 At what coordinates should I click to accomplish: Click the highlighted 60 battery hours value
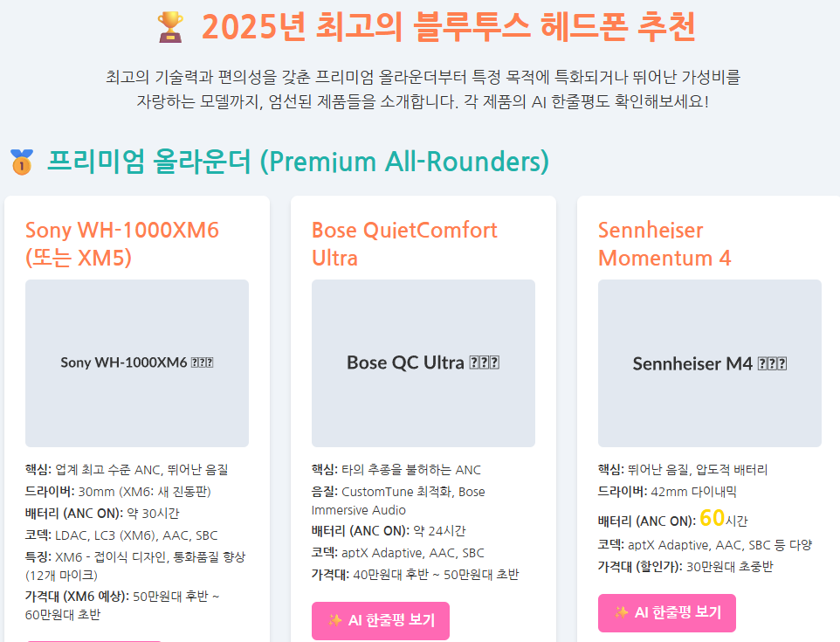tap(712, 518)
